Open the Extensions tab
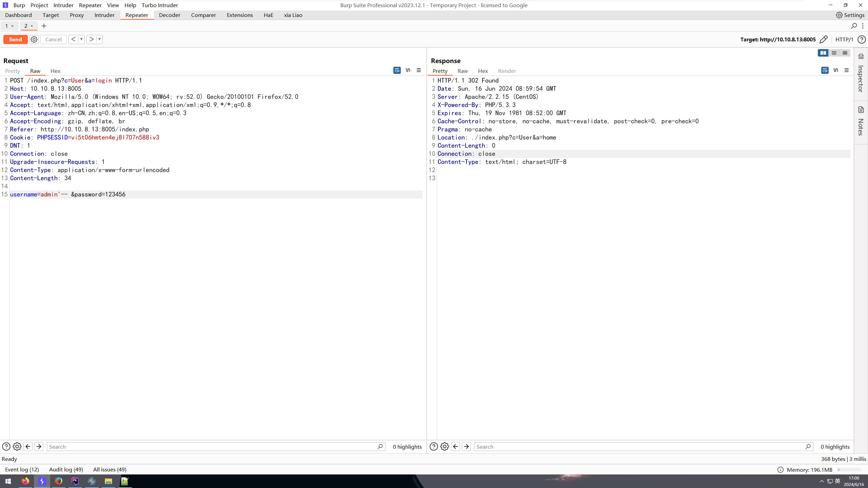 pos(240,15)
